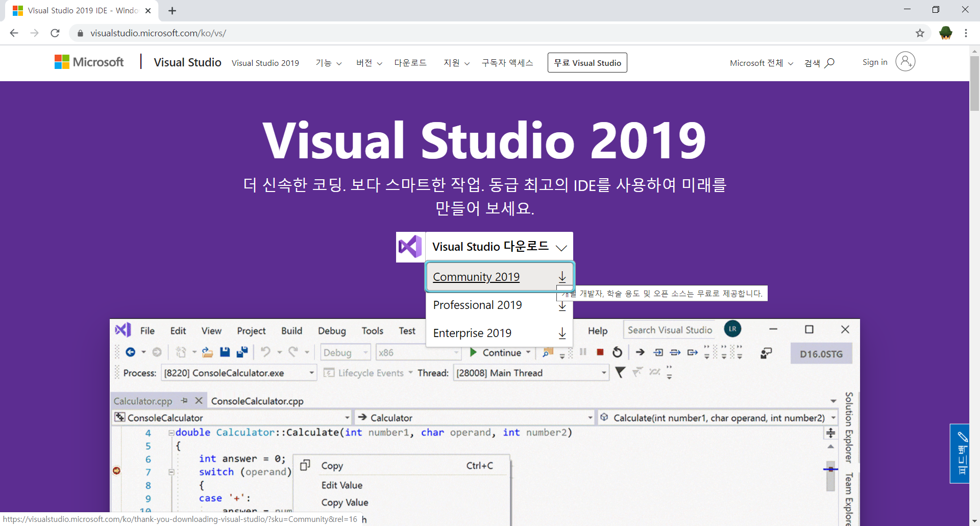Click the Sign in link

click(x=875, y=62)
